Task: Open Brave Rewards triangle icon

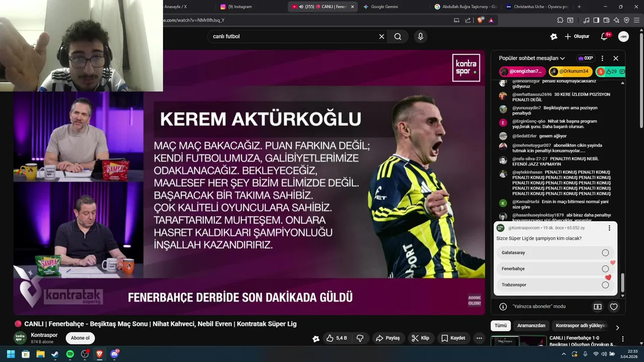Action: point(491,20)
